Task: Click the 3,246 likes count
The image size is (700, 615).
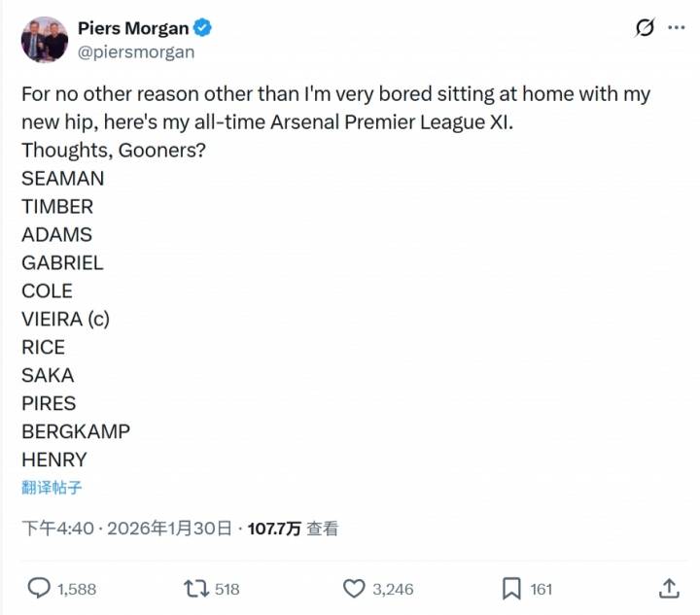Action: [x=393, y=589]
